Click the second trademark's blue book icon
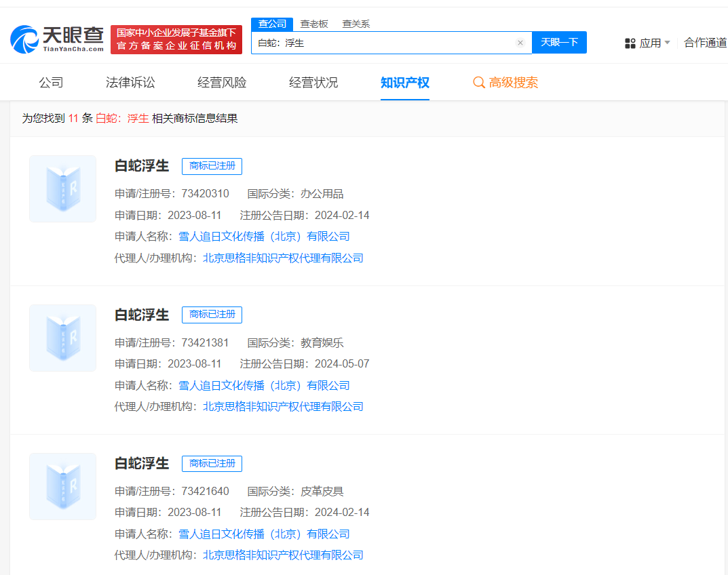 62,338
